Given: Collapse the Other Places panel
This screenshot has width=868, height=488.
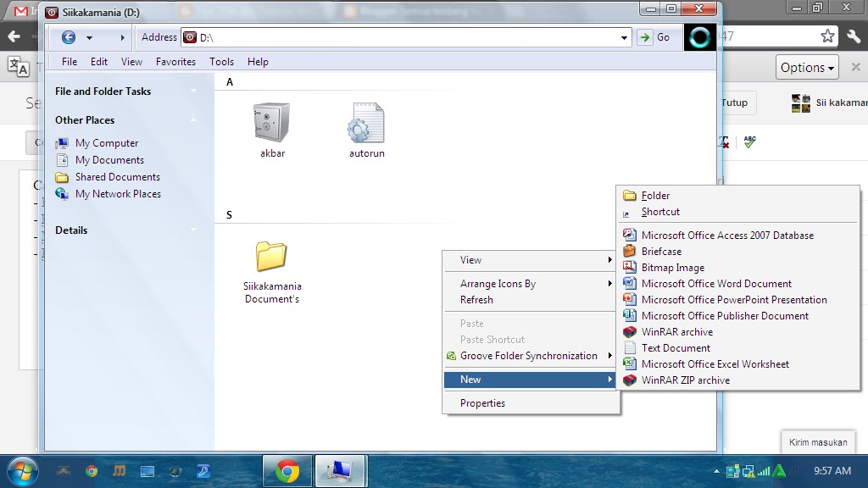Looking at the screenshot, I should pyautogui.click(x=193, y=119).
